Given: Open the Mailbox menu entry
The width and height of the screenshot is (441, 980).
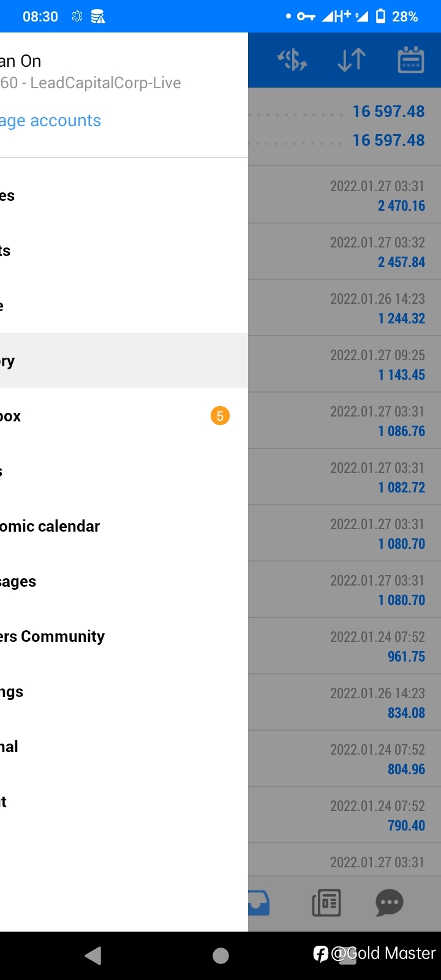Looking at the screenshot, I should tap(124, 416).
